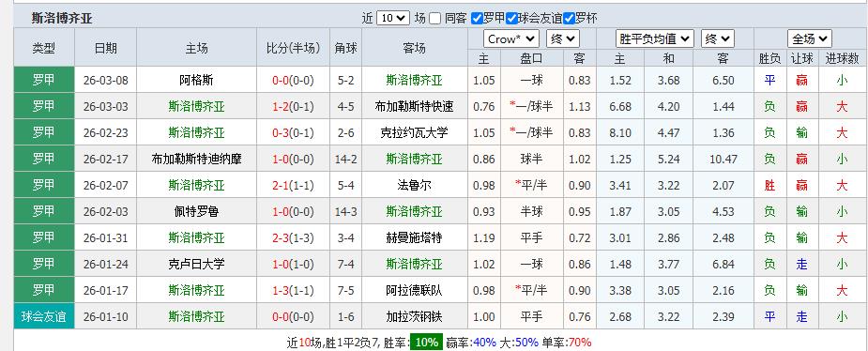Screen dimensions: 868x351
Task: Click the 半球 handicap on 26-02-03
Action: click(531, 211)
